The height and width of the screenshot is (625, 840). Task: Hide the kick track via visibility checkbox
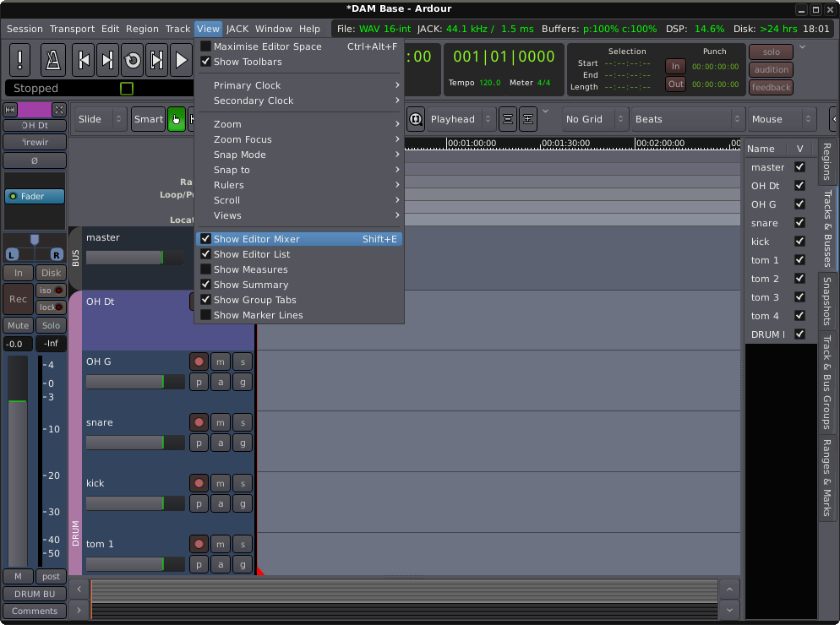pos(799,242)
